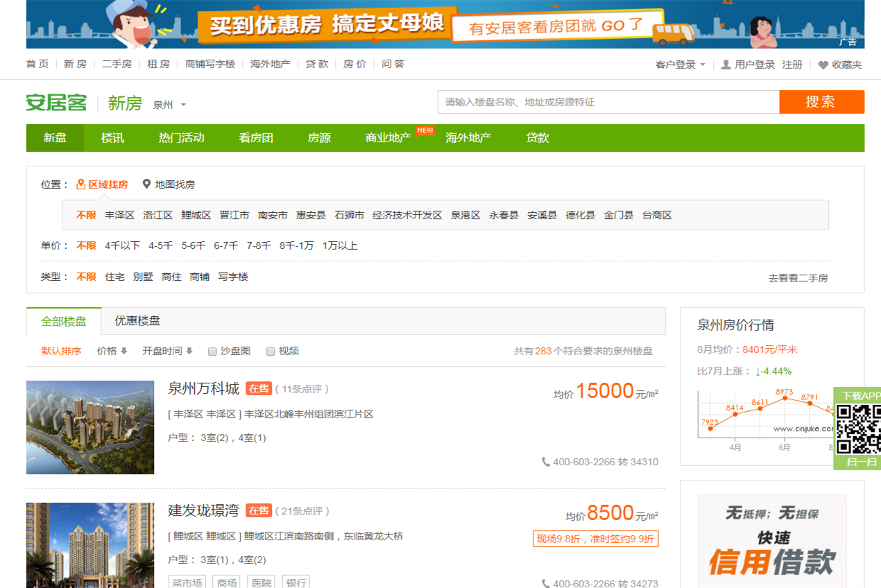Select 默认排序 sorting option

[61, 351]
